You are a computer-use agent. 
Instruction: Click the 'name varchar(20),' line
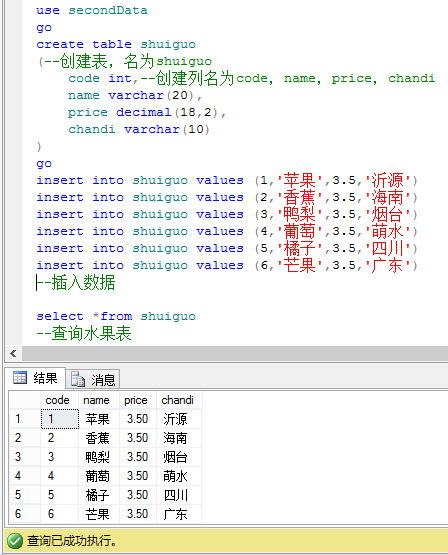[x=135, y=95]
